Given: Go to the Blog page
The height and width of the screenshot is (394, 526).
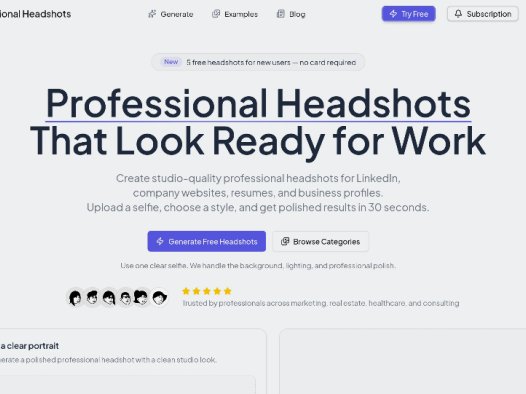Looking at the screenshot, I should (x=291, y=14).
